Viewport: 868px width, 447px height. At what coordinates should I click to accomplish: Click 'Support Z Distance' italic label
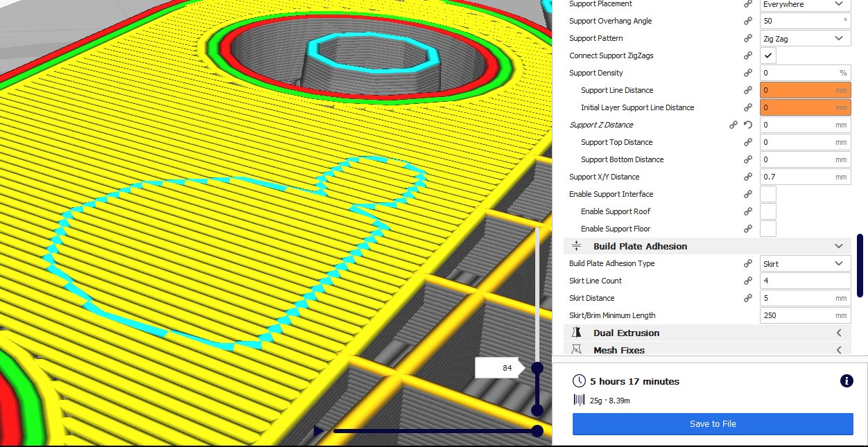[601, 125]
